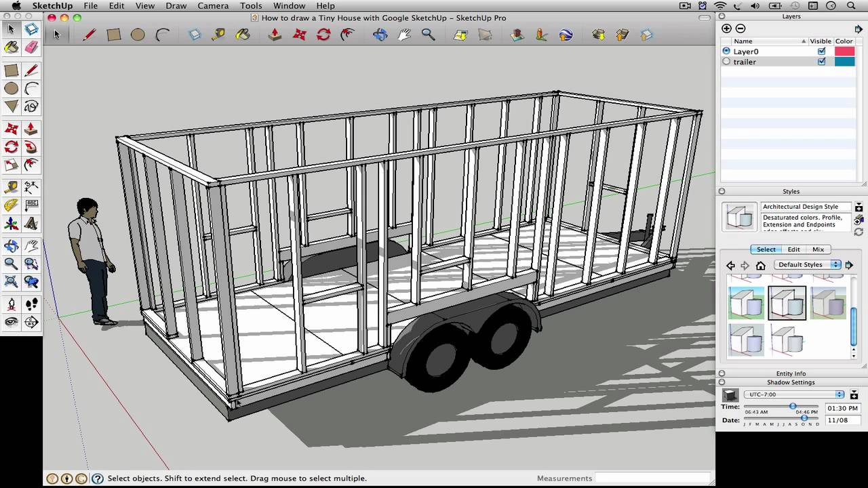Open Google Earth export tool
Screen dimensions: 868x488
566,35
